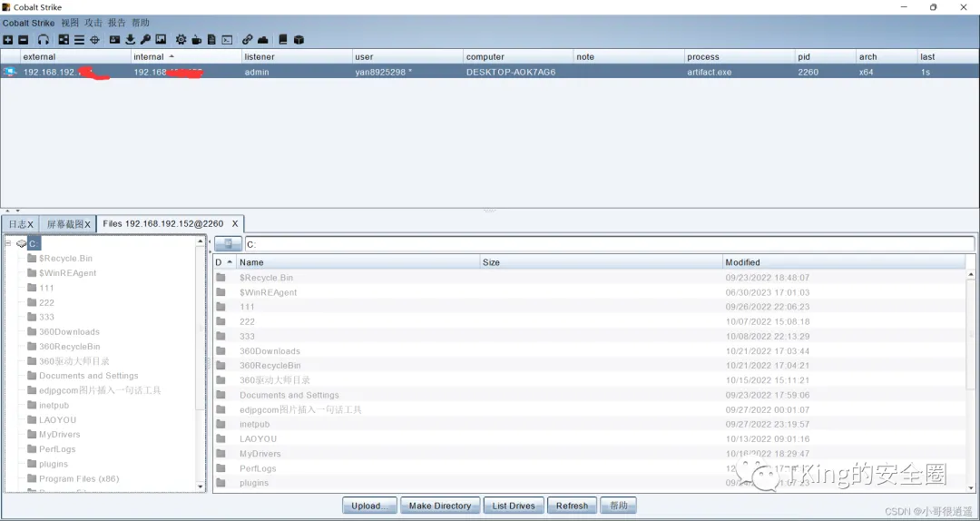The height and width of the screenshot is (521, 980).
Task: Select Documents and Settings row in file list
Action: [x=590, y=395]
